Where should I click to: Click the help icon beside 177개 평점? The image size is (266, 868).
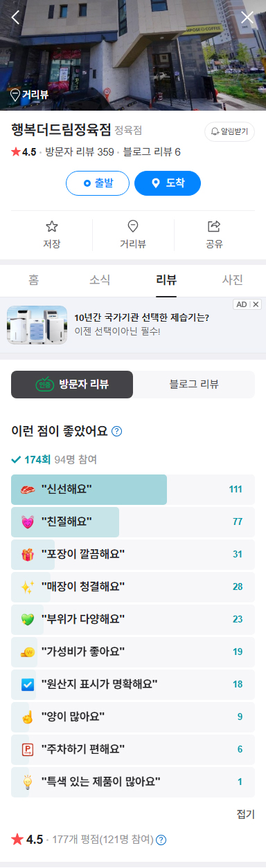[x=161, y=840]
